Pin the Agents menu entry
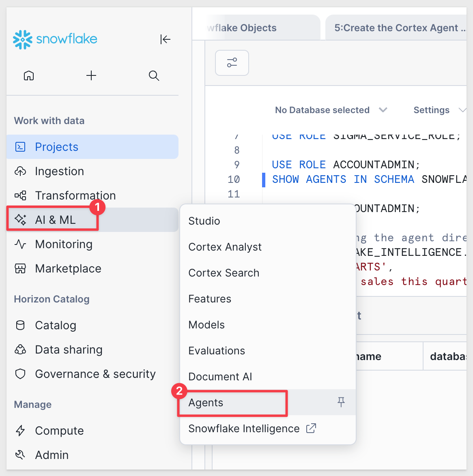Viewport: 473px width, 476px height. tap(341, 402)
